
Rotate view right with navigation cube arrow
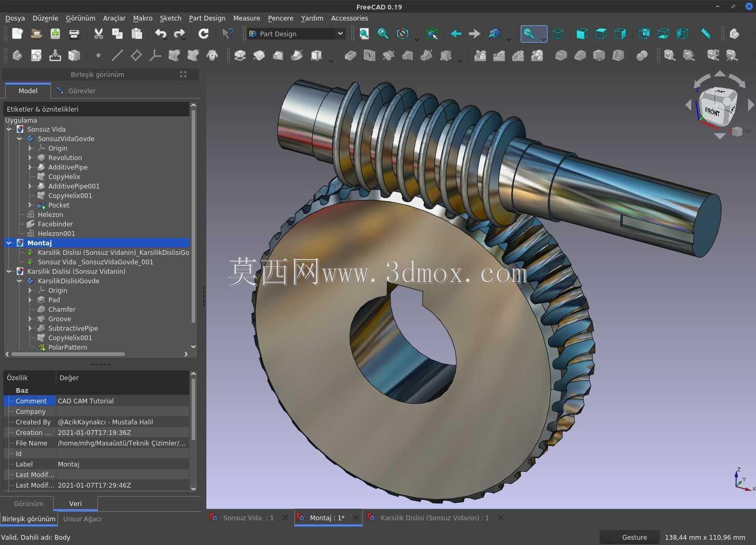(751, 105)
